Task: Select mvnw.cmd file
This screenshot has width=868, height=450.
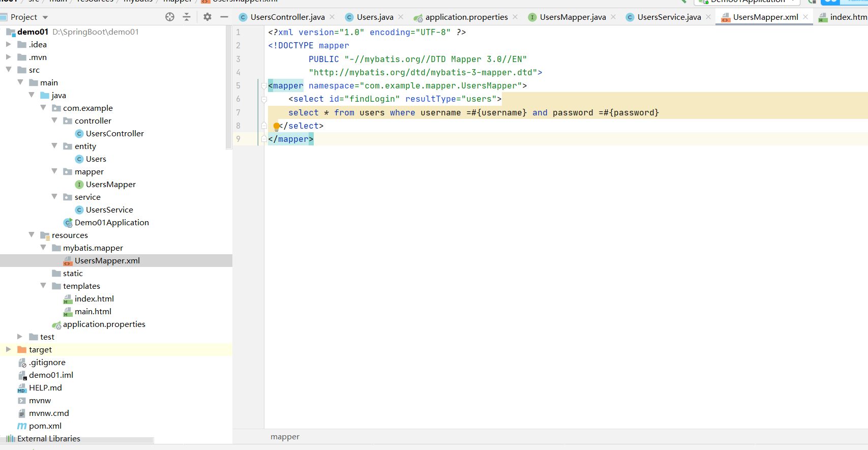Action: [49, 413]
